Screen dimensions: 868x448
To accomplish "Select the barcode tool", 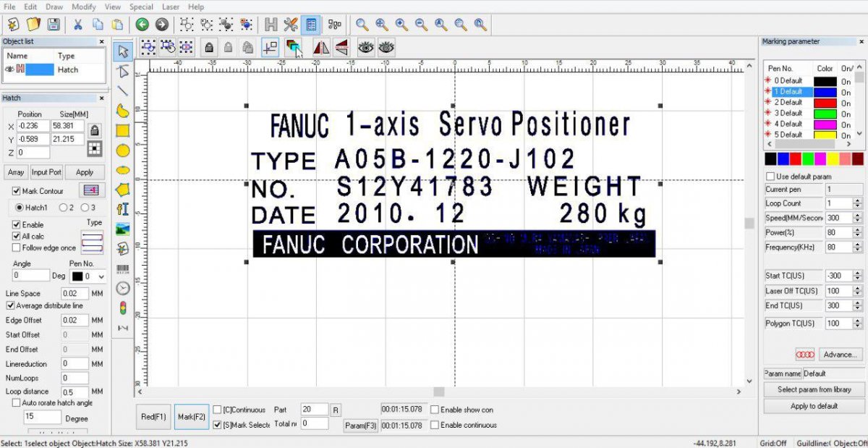I will (123, 269).
